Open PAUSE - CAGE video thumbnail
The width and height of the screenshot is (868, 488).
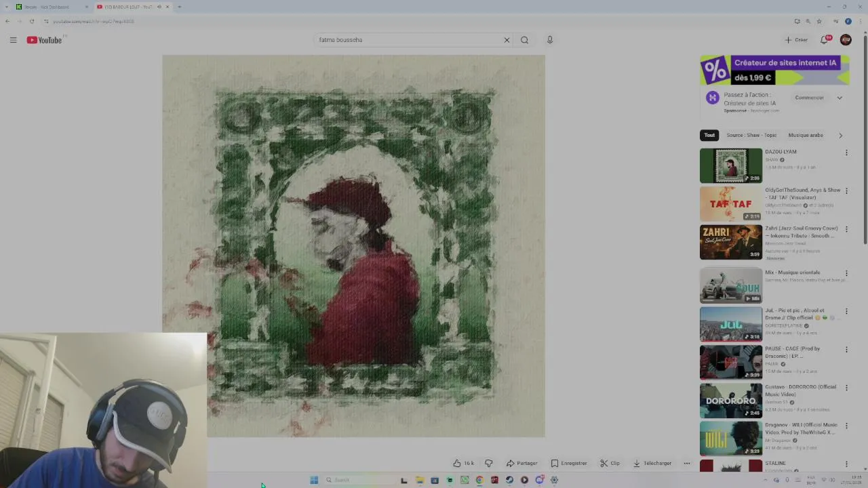[731, 362]
